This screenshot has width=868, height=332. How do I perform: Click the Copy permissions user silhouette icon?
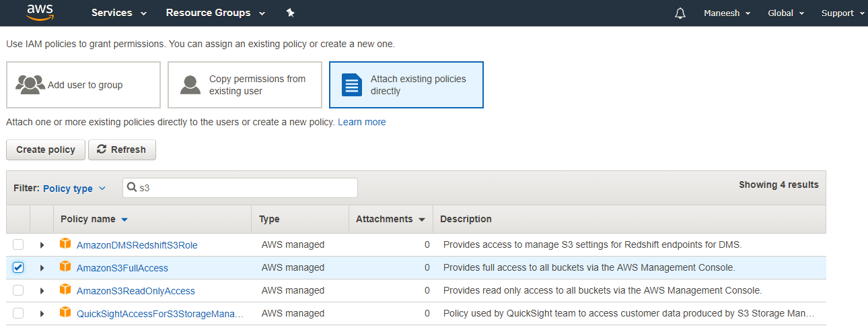point(190,85)
